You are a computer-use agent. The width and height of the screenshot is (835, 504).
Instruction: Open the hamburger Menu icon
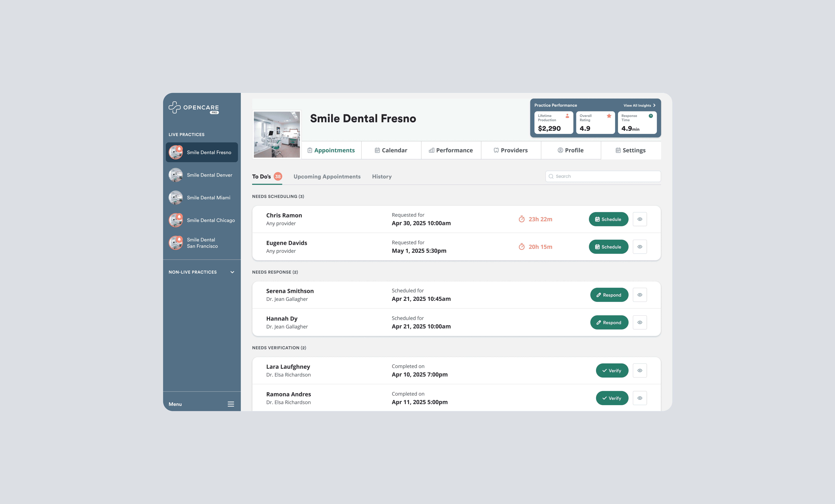pos(231,404)
